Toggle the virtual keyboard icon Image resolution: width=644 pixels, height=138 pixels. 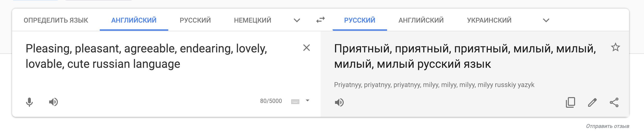(x=295, y=101)
